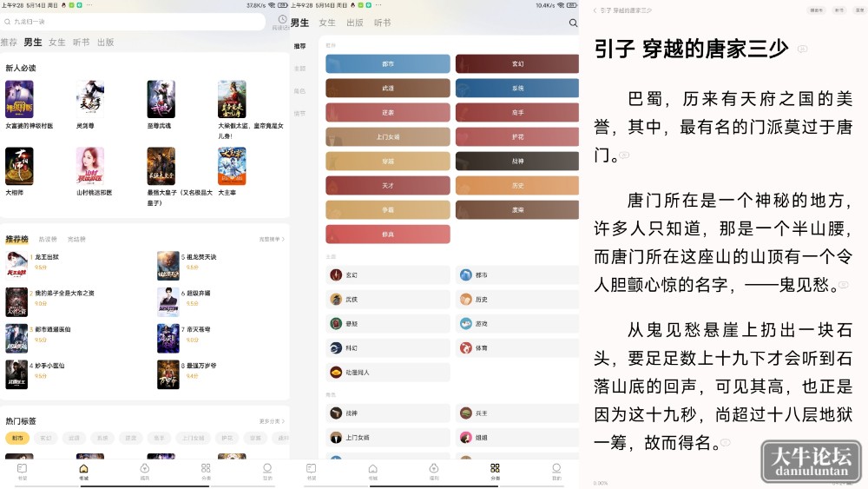Select 主题 in category side navigation
This screenshot has width=868, height=489.
pyautogui.click(x=299, y=69)
